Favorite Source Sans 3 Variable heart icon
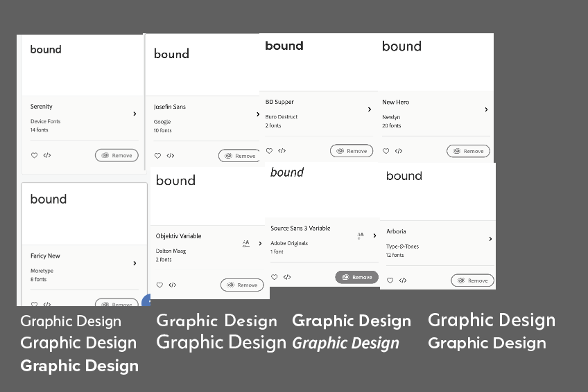This screenshot has width=588, height=392. coord(274,277)
